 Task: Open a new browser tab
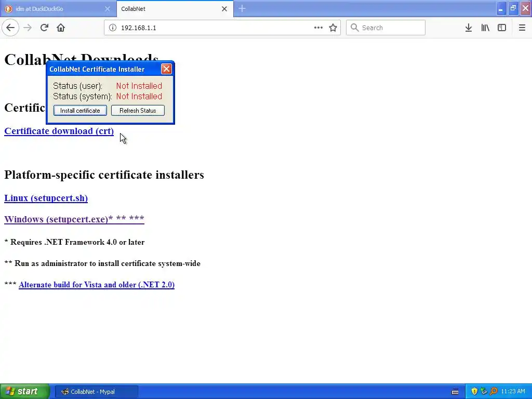(242, 8)
